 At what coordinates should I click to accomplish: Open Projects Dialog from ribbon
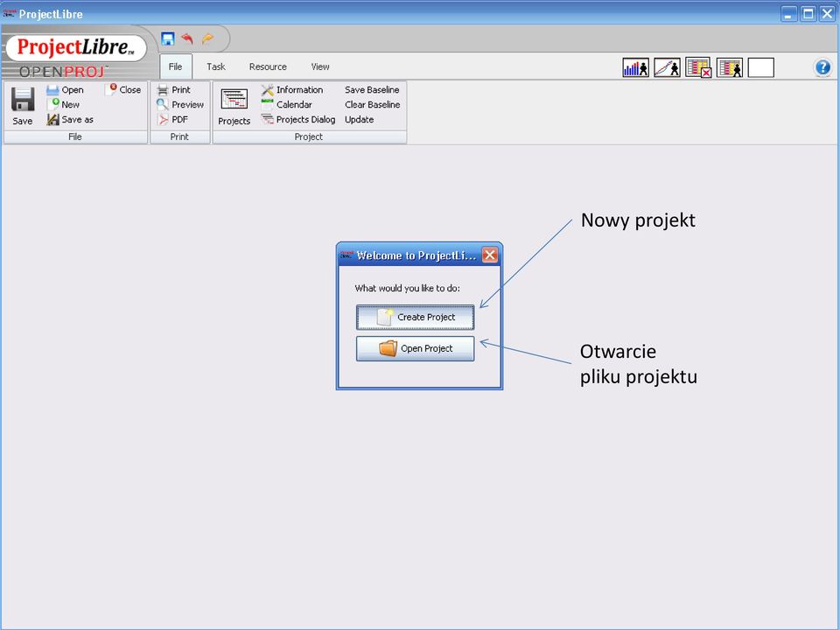click(x=298, y=120)
